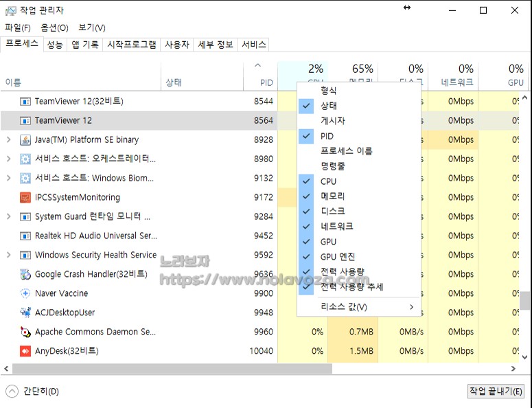The width and height of the screenshot is (532, 408).
Task: Sort by 네트워크 column header
Action: pos(453,76)
